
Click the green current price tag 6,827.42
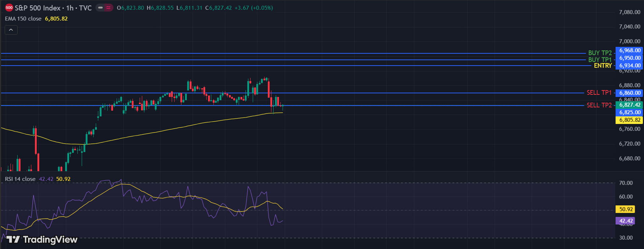point(630,105)
